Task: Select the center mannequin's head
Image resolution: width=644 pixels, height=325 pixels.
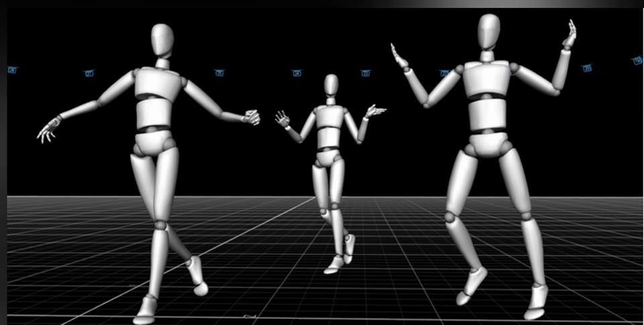Action: [331, 85]
